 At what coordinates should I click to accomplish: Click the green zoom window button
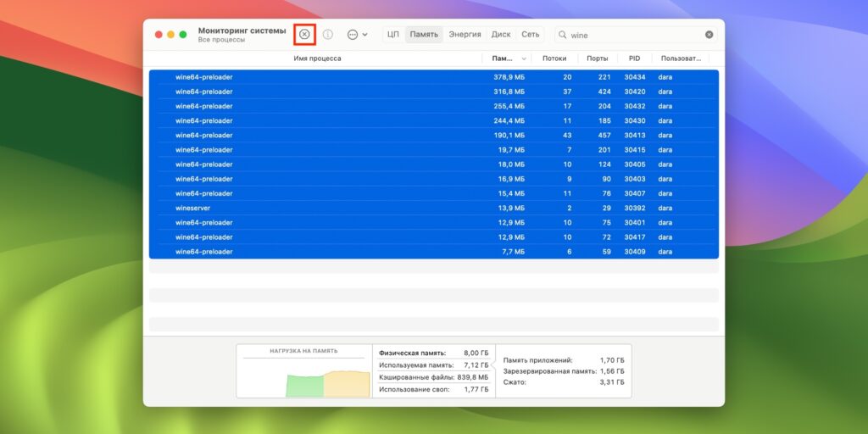(x=183, y=34)
